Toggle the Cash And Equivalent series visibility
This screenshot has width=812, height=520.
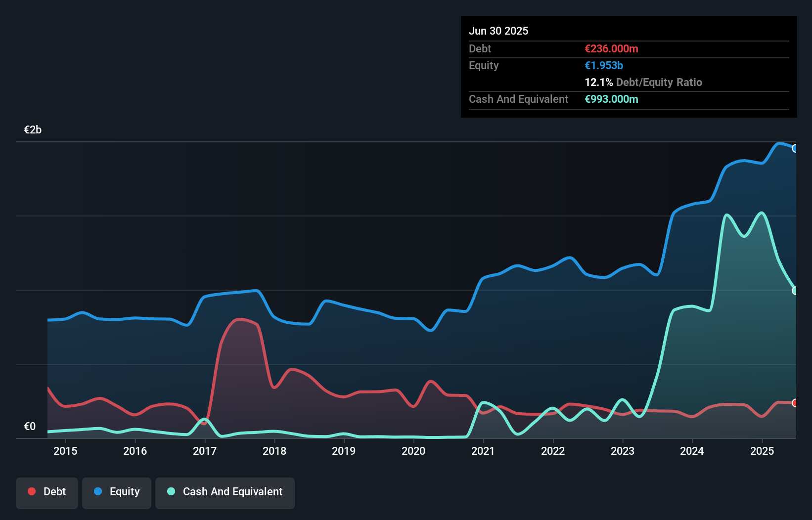[x=225, y=492]
